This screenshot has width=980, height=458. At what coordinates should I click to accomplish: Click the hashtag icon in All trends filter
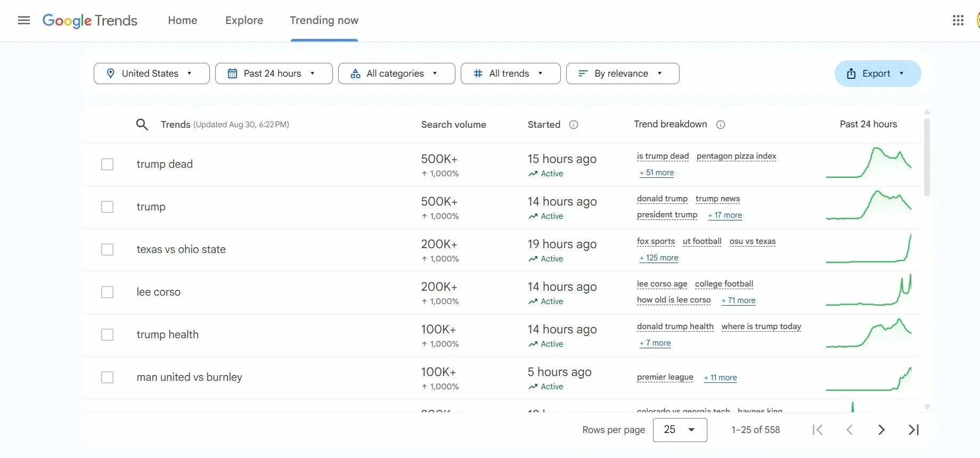tap(478, 73)
